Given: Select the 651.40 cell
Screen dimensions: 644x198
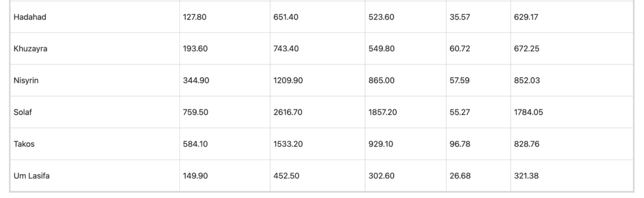Looking at the screenshot, I should (x=286, y=17).
